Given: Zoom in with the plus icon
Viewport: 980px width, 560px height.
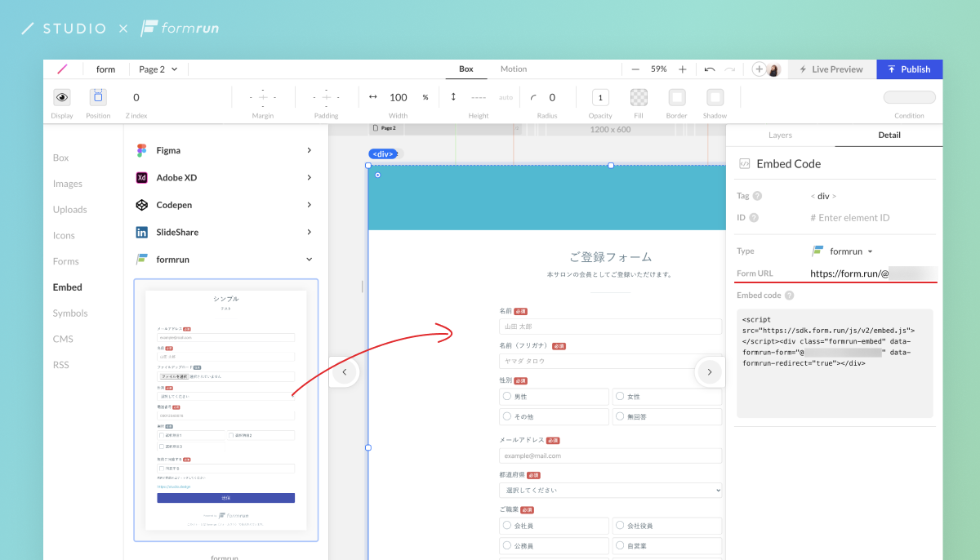Looking at the screenshot, I should point(683,69).
